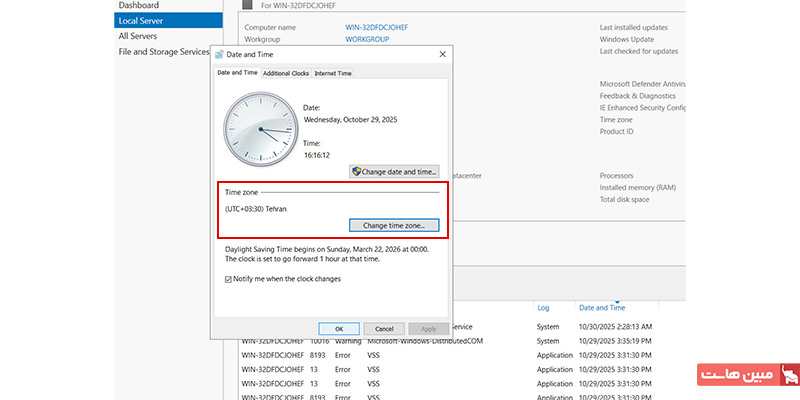Screen dimensions: 800x400
Task: Click the Date and Time dialog title icon
Action: (220, 54)
